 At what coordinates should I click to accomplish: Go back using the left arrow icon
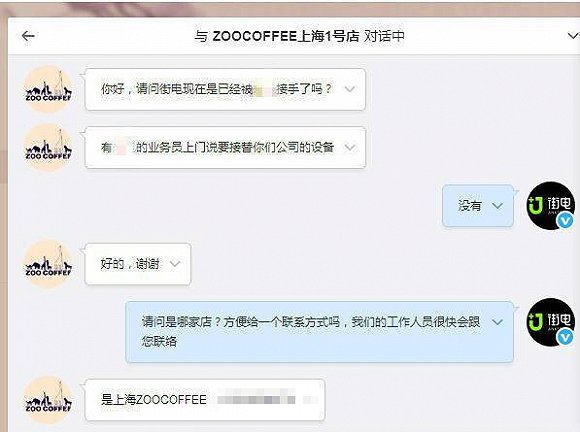click(x=28, y=36)
